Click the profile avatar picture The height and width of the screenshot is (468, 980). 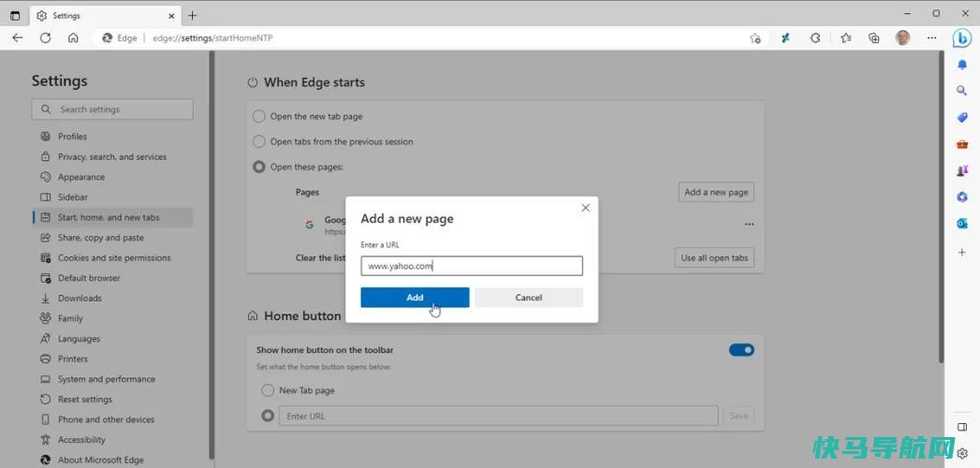tap(902, 38)
